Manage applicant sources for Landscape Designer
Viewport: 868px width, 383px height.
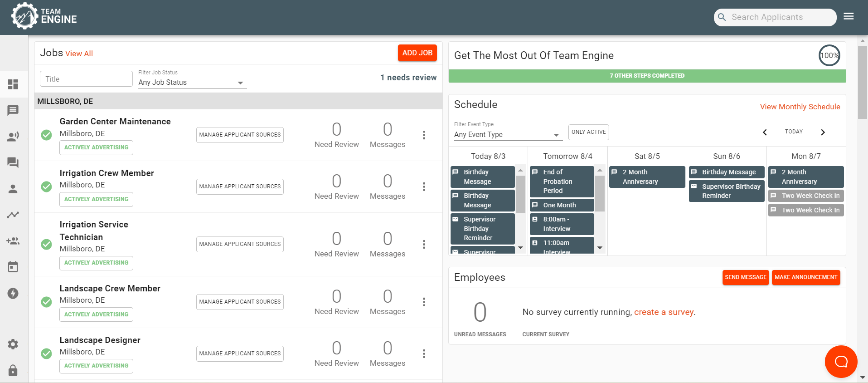tap(240, 353)
